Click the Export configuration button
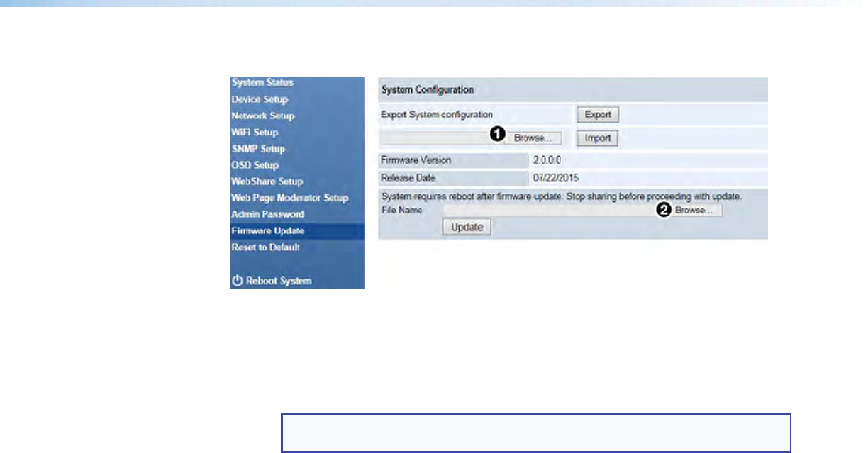868x453 pixels. pos(597,115)
